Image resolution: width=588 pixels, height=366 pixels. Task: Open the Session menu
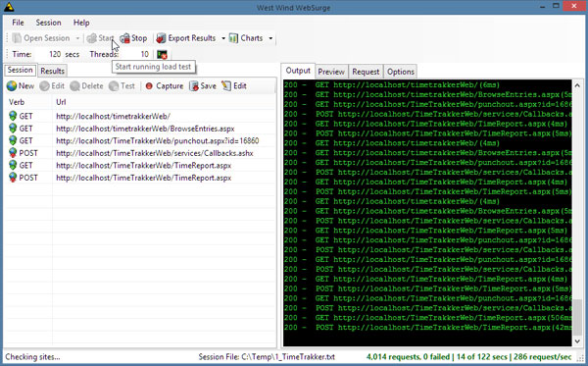click(48, 23)
